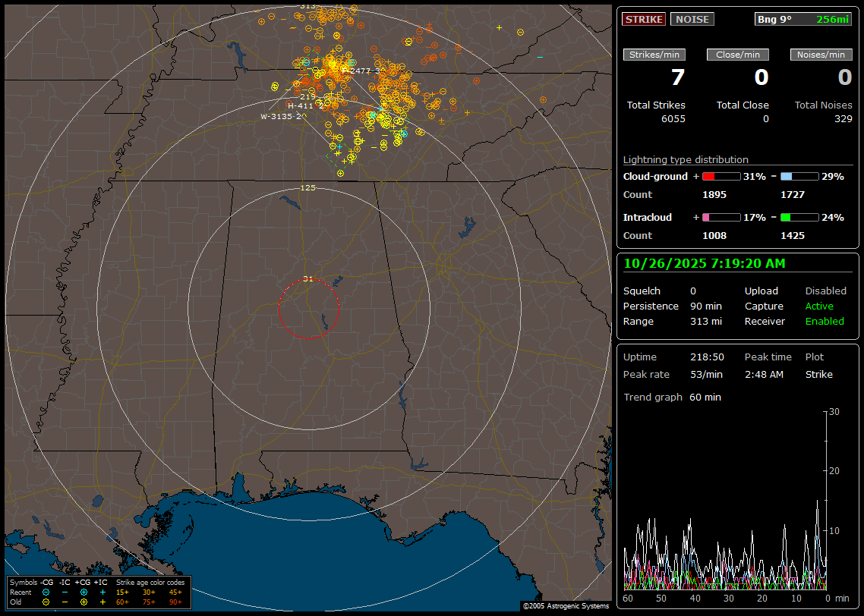The image size is (864, 616).
Task: Click the Recent +CG cyan circle-plus symbol
Action: click(84, 592)
